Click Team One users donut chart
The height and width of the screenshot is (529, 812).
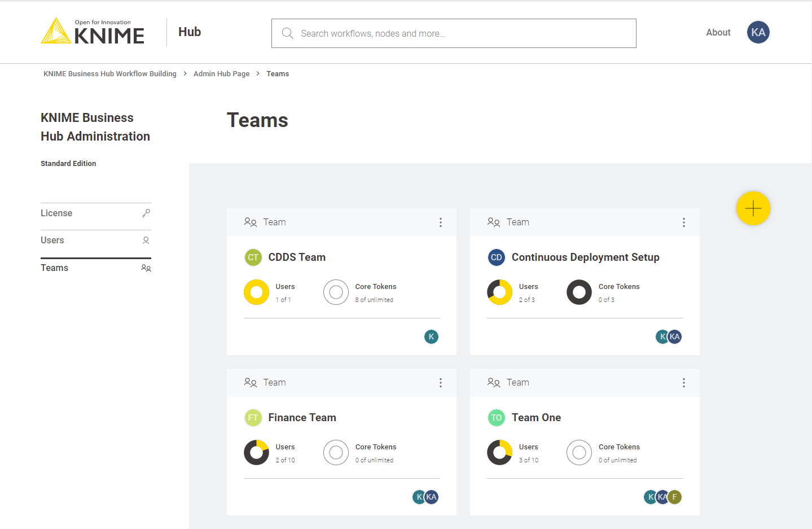pyautogui.click(x=499, y=453)
